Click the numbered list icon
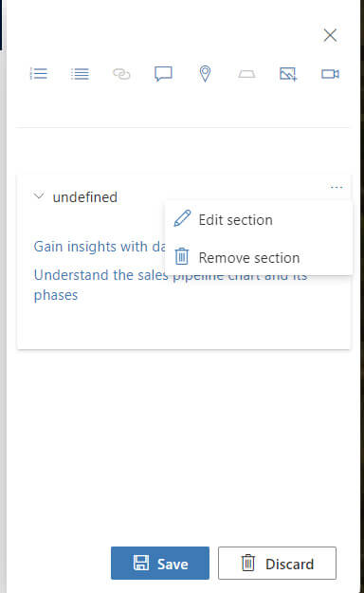This screenshot has height=593, width=364. 39,73
